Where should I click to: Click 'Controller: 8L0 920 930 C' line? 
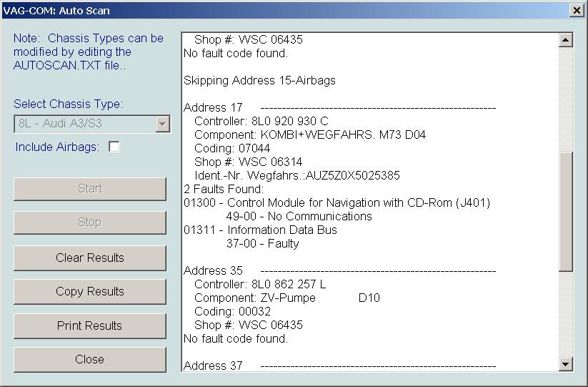(261, 121)
